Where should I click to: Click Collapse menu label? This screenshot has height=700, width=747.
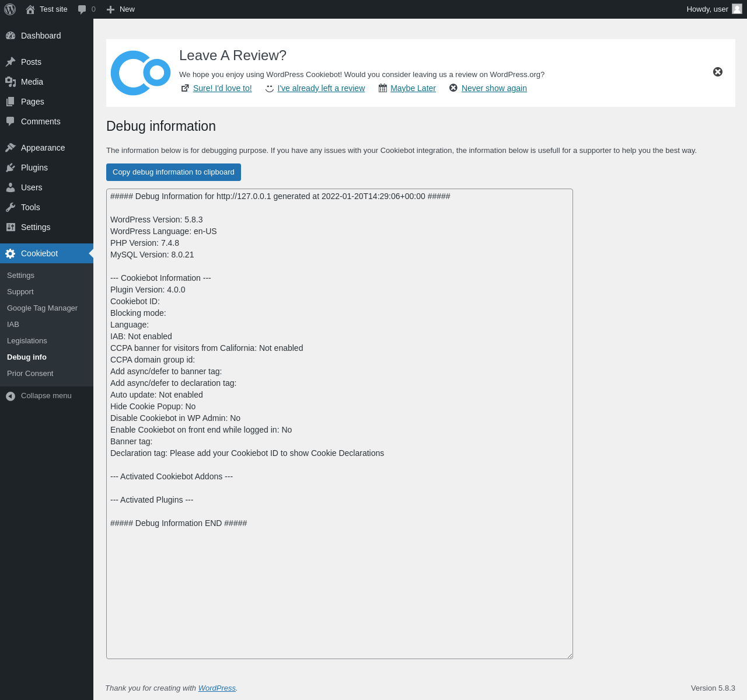pos(46,396)
